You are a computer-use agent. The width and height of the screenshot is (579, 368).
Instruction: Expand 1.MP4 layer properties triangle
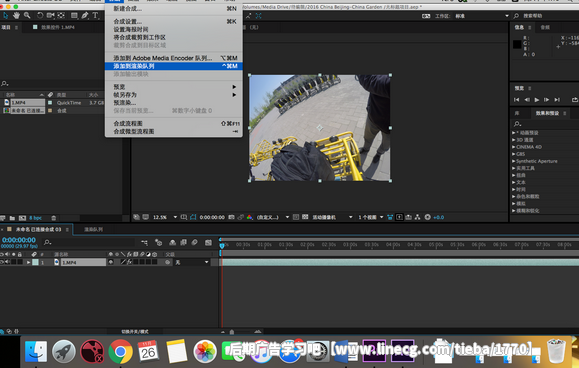(x=28, y=262)
